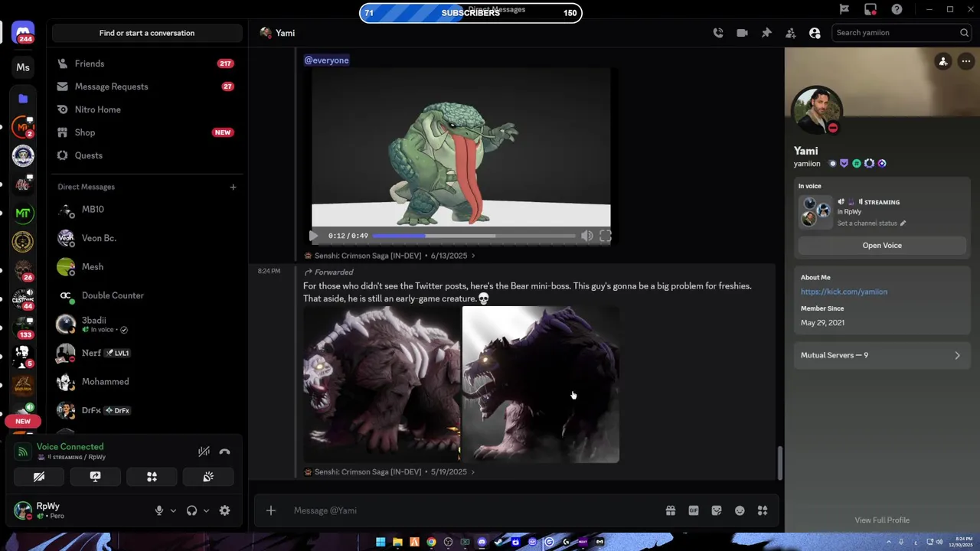Go to Nitro Home
This screenshot has width=980, height=551.
147,109
